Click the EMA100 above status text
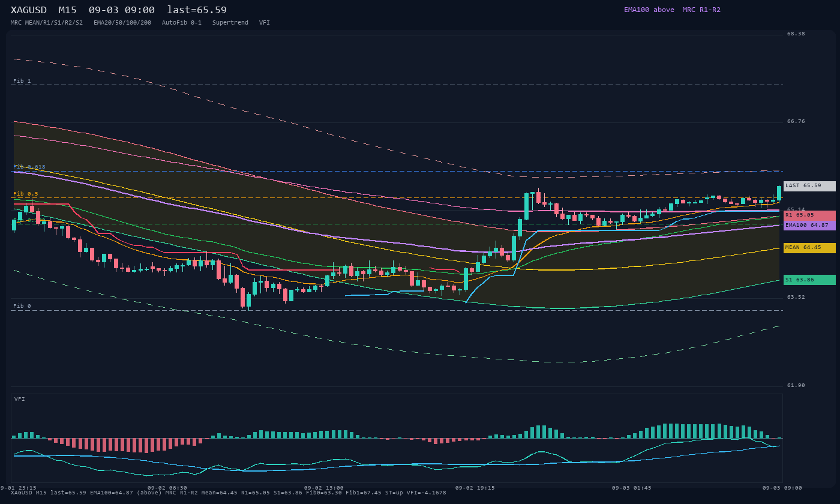 (x=649, y=10)
